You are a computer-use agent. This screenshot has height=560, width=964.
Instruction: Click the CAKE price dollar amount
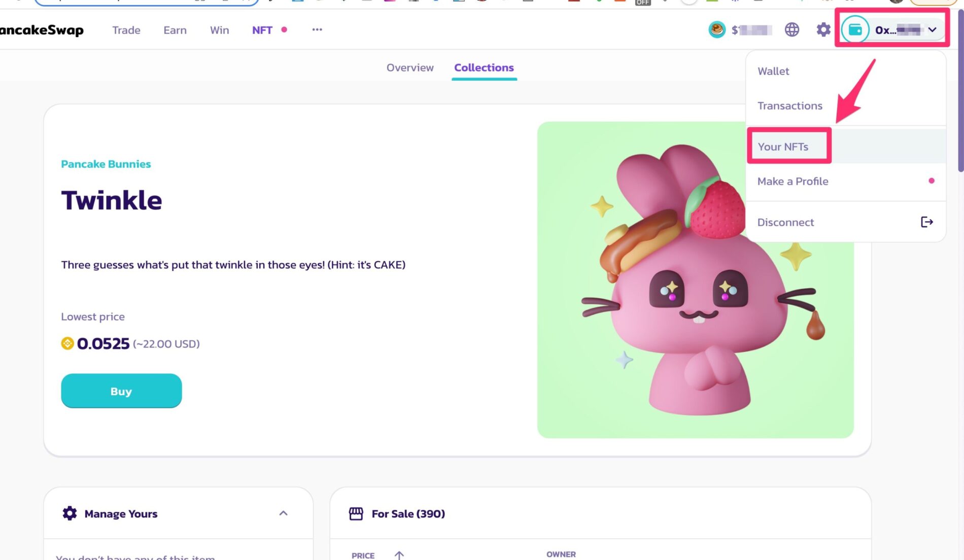coord(752,30)
